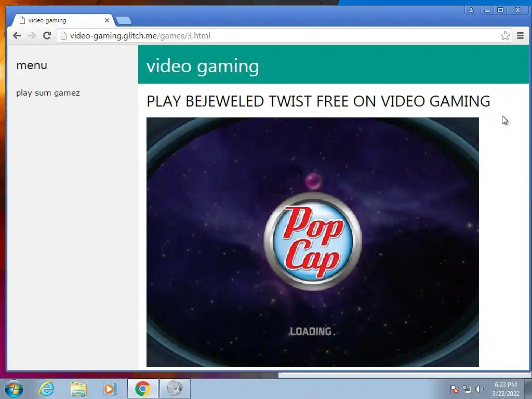Click the page icon in the address bar
The height and width of the screenshot is (399, 532).
pos(63,36)
